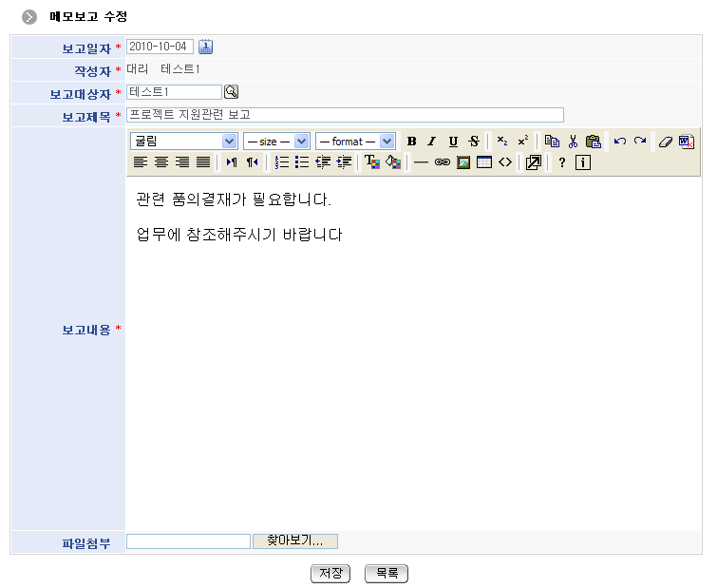This screenshot has width=717, height=588.
Task: Pick a text color from color tool
Action: pyautogui.click(x=371, y=162)
